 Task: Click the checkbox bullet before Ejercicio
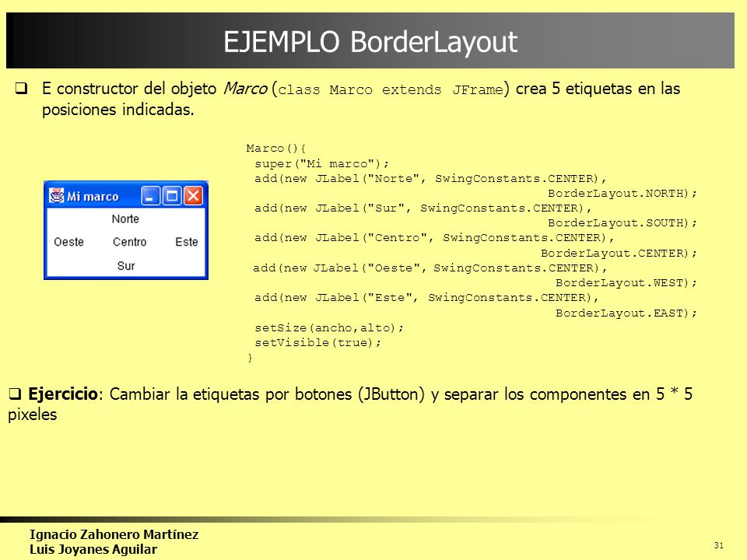click(15, 394)
